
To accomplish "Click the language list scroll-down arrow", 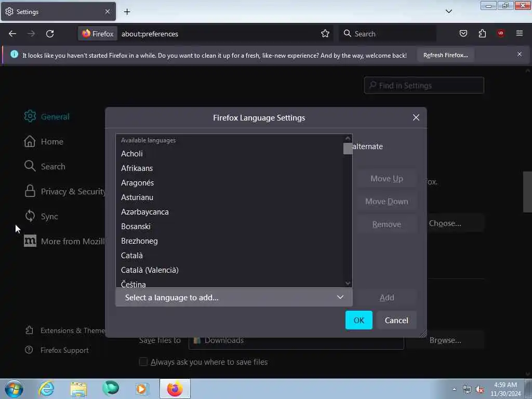I will (x=348, y=283).
